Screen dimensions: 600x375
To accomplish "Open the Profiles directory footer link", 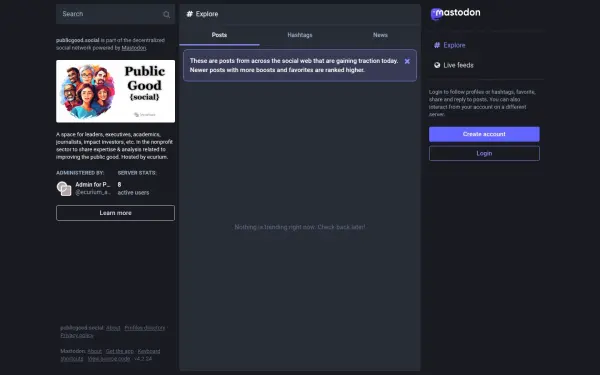I will coord(145,328).
